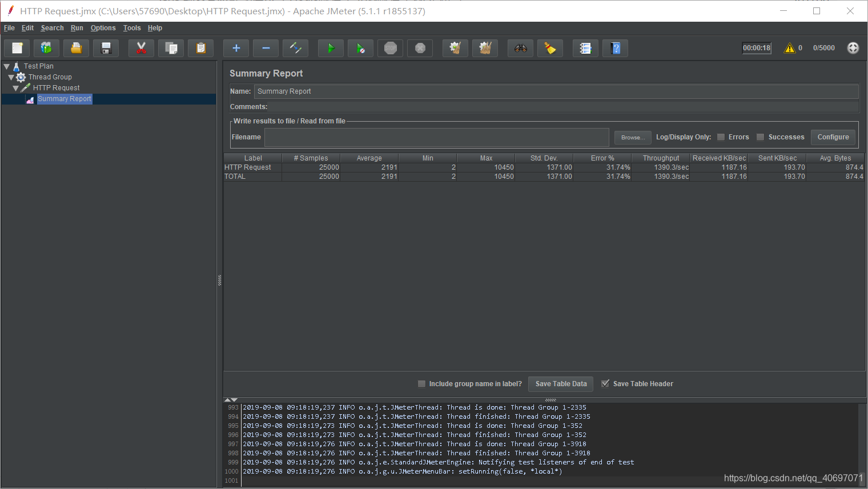The width and height of the screenshot is (868, 489).
Task: Select Summary Report in the tree
Action: pyautogui.click(x=65, y=99)
